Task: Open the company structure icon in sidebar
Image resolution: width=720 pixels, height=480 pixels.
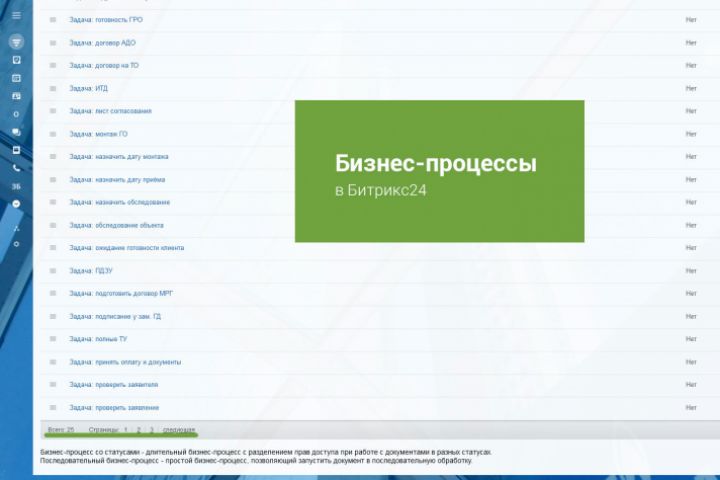Action: (16, 228)
